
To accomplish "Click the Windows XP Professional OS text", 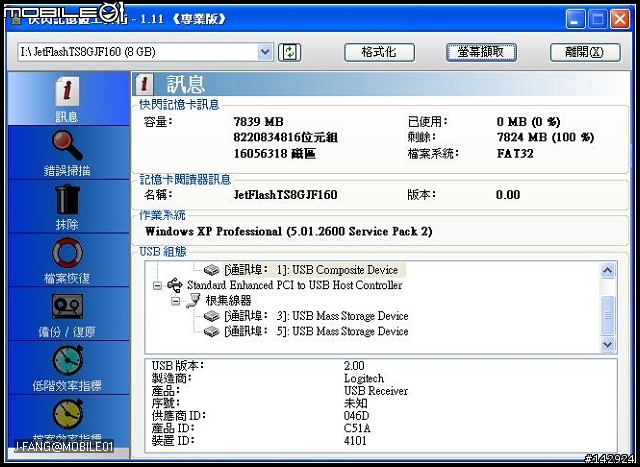I will [x=289, y=232].
